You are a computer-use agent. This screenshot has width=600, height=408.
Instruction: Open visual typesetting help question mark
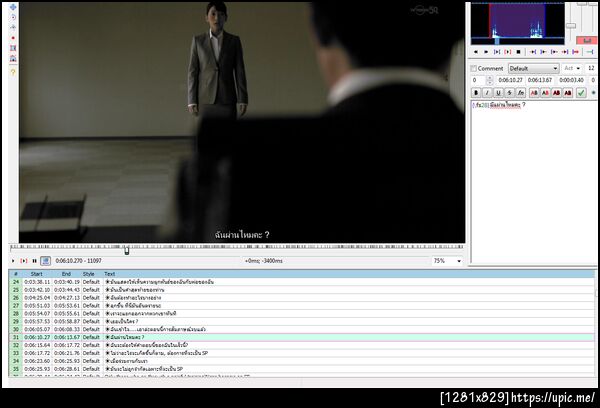tap(13, 72)
